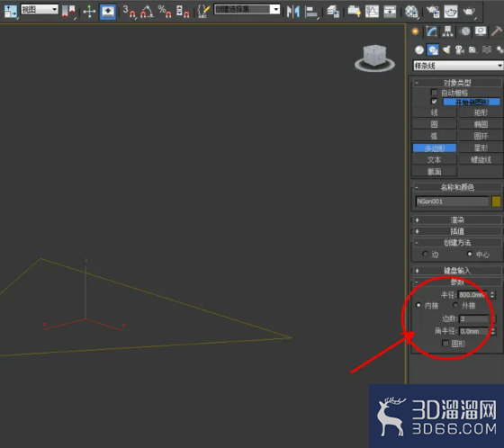This screenshot has height=448, width=504.
Task: Click the Use Pivot Point Center icon
Action: (68, 12)
